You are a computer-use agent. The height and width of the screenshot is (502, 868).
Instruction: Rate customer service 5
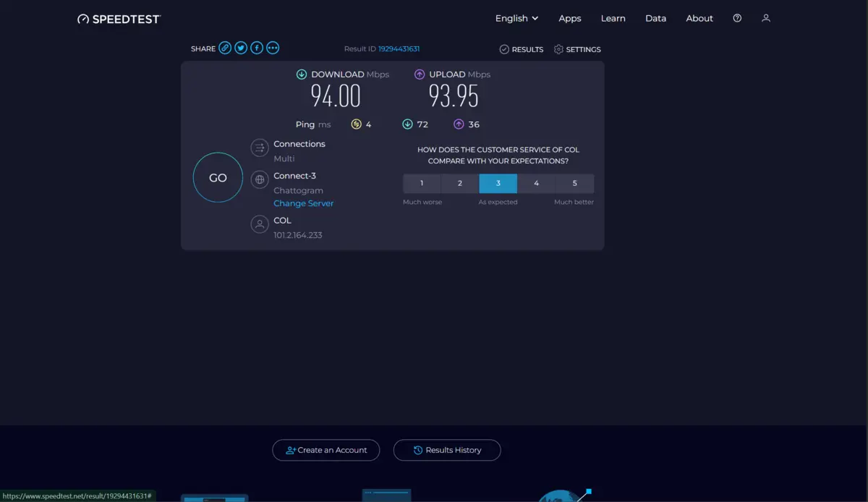575,183
